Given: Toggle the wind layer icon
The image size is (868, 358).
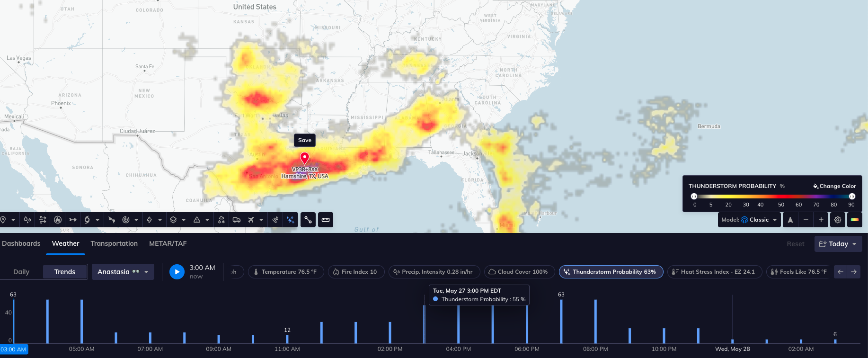Looking at the screenshot, I should pos(43,220).
